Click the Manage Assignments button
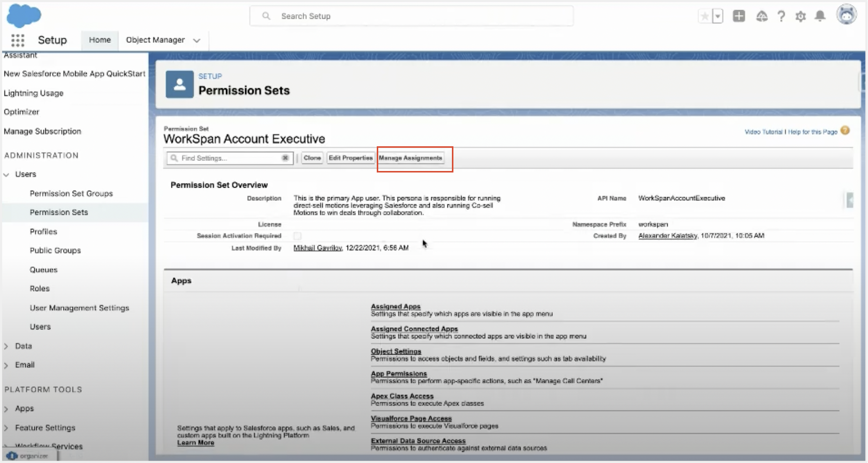The width and height of the screenshot is (868, 463). pyautogui.click(x=411, y=158)
